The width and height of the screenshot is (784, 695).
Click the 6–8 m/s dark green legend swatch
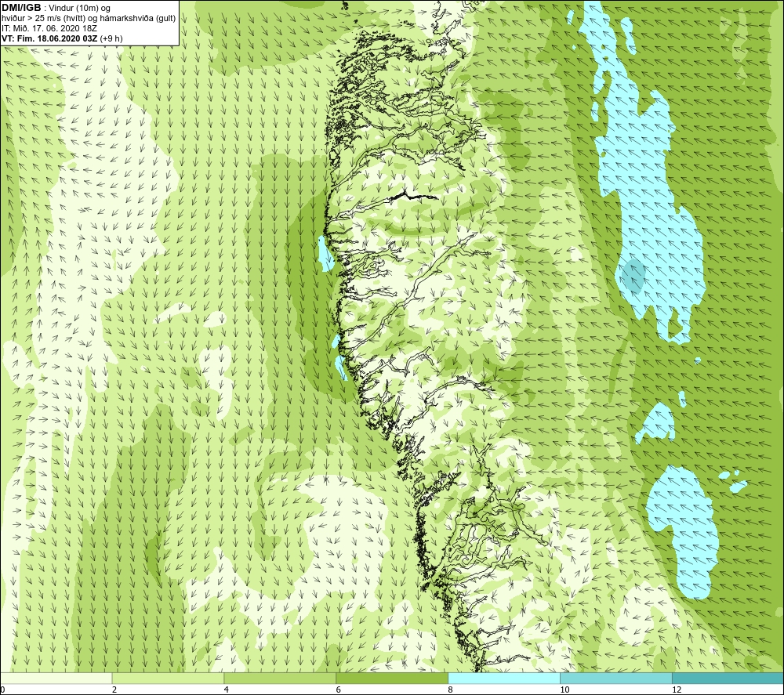[392, 678]
